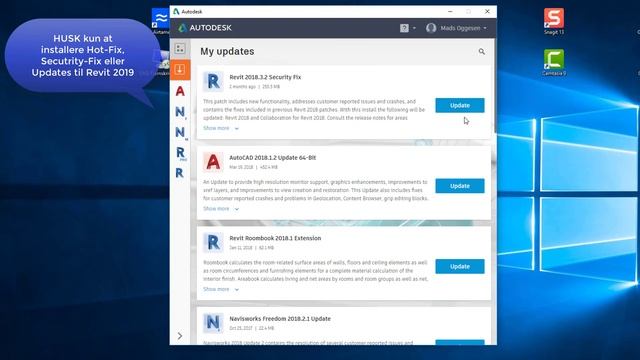Click the My updates heading
This screenshot has width=640, height=360.
(227, 51)
